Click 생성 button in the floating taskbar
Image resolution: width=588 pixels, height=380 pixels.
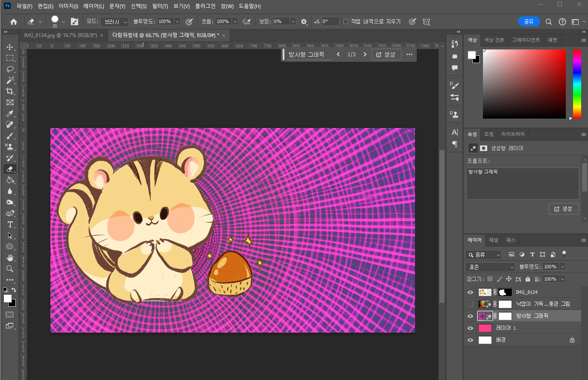click(386, 55)
